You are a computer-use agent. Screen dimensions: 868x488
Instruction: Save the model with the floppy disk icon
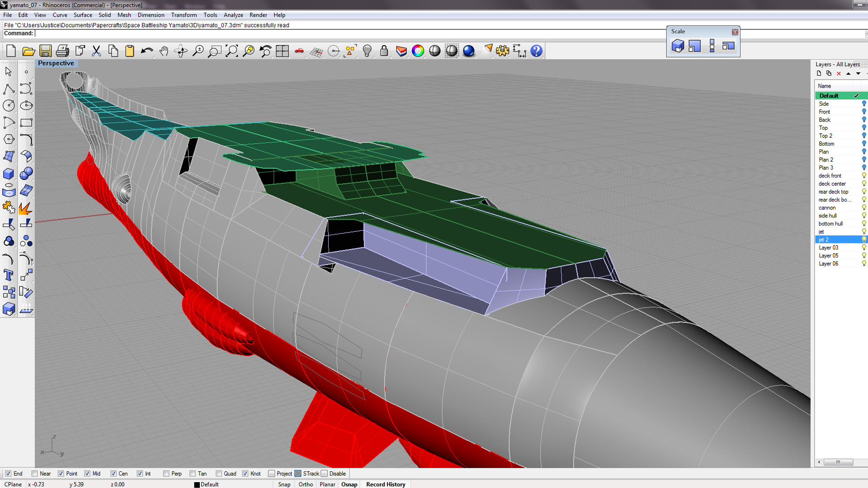click(x=45, y=51)
